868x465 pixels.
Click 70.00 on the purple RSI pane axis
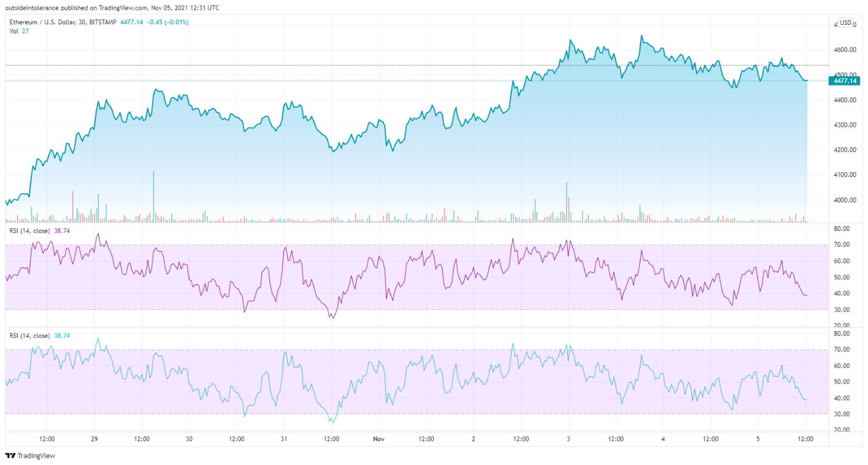coord(842,245)
